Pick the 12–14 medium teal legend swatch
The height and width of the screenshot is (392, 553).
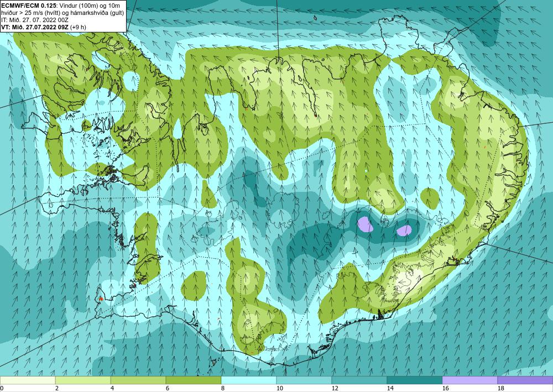pos(359,380)
